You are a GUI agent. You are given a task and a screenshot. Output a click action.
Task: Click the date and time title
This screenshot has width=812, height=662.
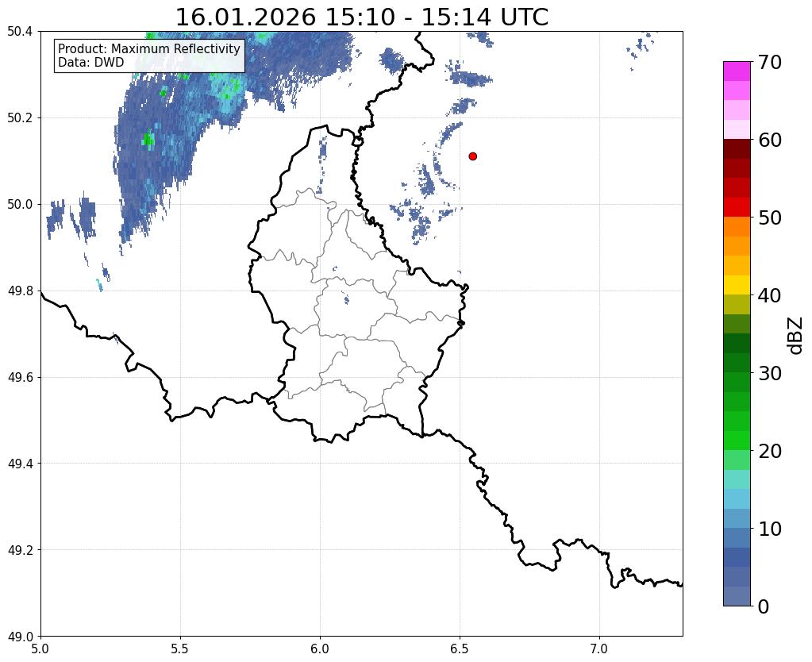pyautogui.click(x=362, y=17)
